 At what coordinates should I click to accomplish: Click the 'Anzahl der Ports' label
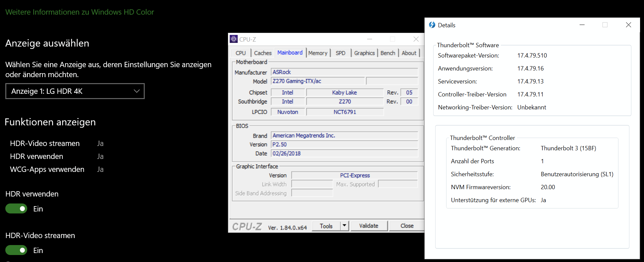tap(472, 161)
